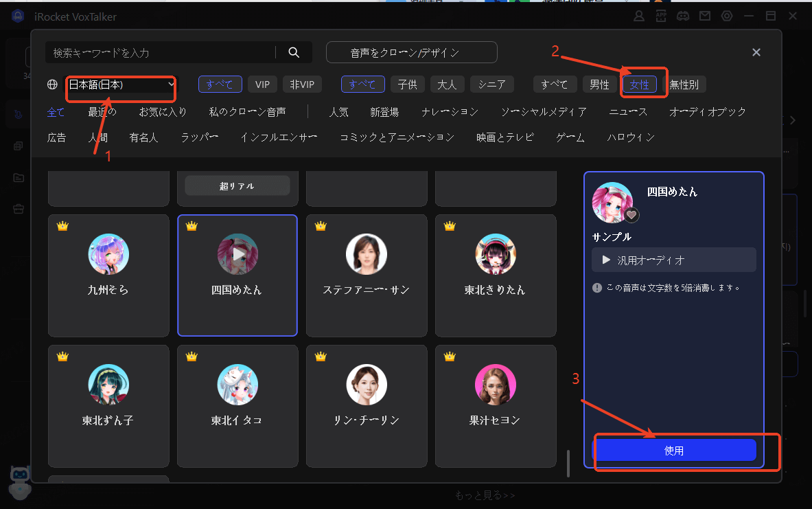Filter voices by 非VIP
The image size is (812, 509).
[302, 84]
